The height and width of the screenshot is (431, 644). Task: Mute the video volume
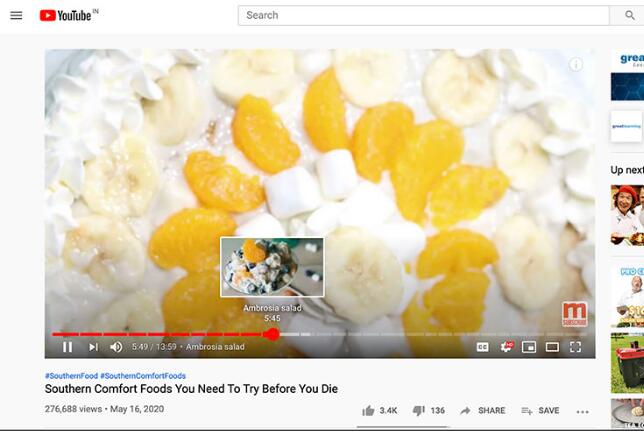pyautogui.click(x=116, y=347)
